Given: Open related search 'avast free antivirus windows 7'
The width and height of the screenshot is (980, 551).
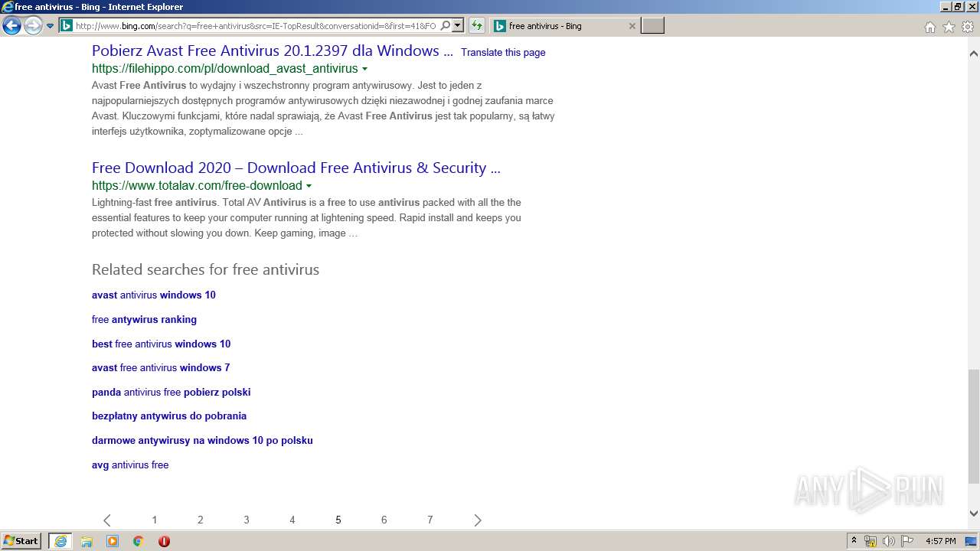Looking at the screenshot, I should [161, 368].
